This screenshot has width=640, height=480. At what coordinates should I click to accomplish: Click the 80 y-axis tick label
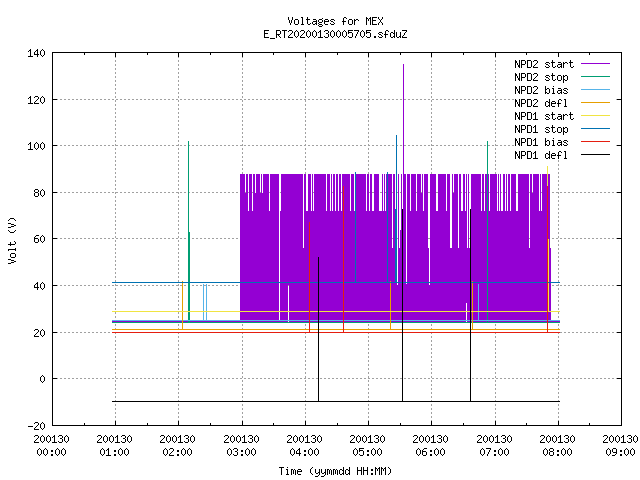click(39, 193)
